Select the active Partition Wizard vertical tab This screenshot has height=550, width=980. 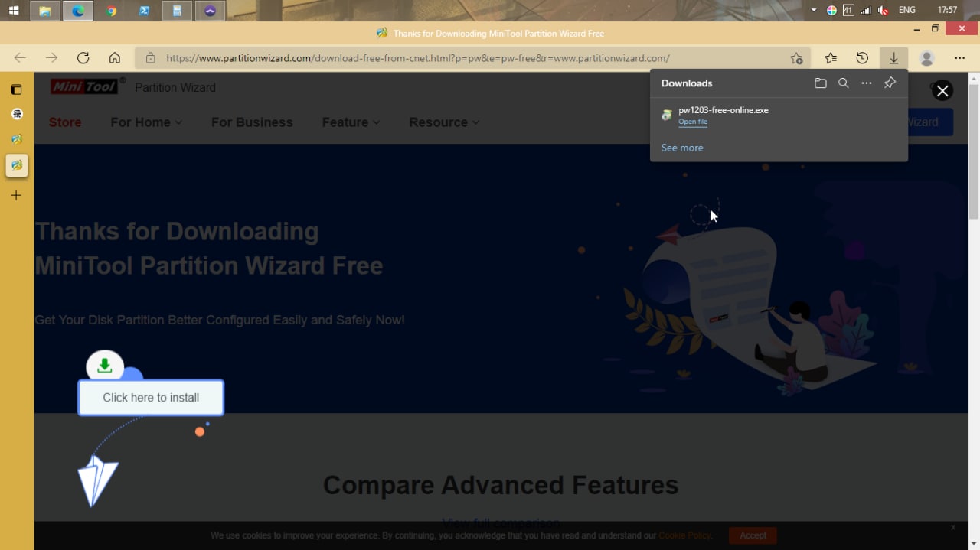(17, 165)
